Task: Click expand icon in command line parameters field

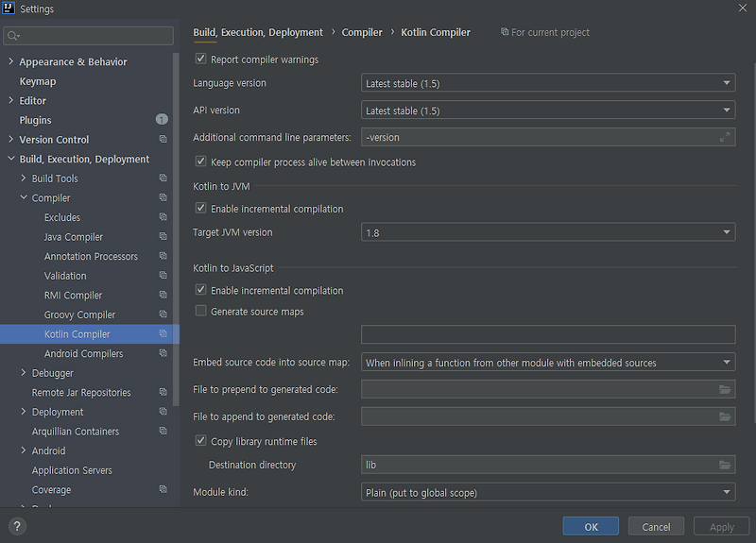Action: click(x=725, y=137)
